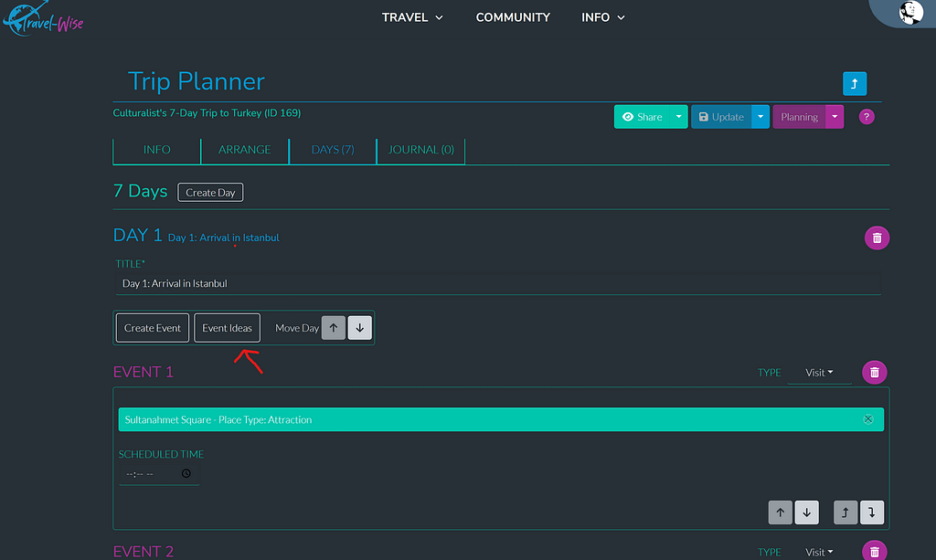The image size is (936, 560).
Task: Expand the Planning status dropdown arrow
Action: coord(835,117)
